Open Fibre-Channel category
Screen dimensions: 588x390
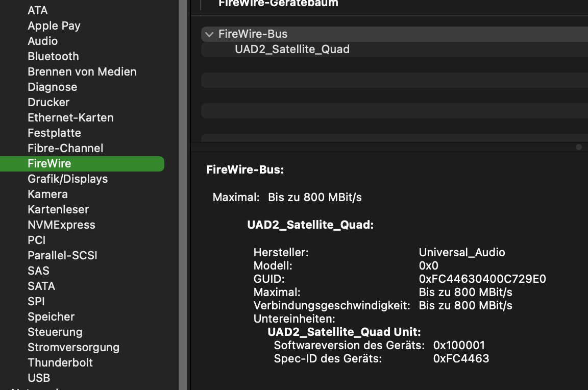65,148
